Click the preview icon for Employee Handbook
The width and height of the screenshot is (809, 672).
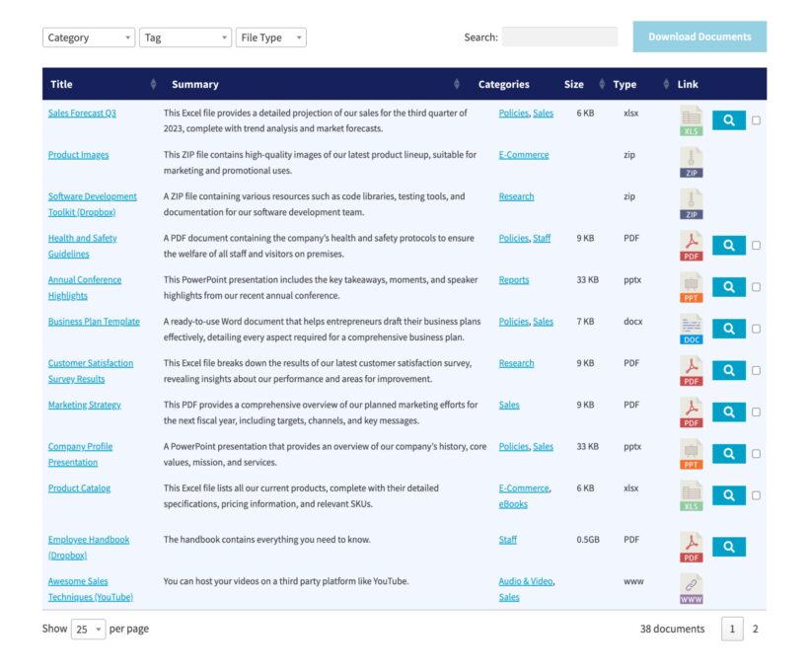click(728, 546)
